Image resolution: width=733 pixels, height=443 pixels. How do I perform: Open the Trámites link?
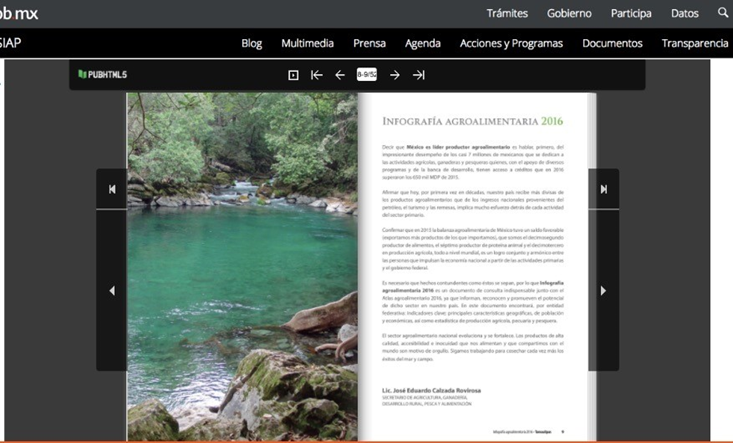tap(507, 13)
